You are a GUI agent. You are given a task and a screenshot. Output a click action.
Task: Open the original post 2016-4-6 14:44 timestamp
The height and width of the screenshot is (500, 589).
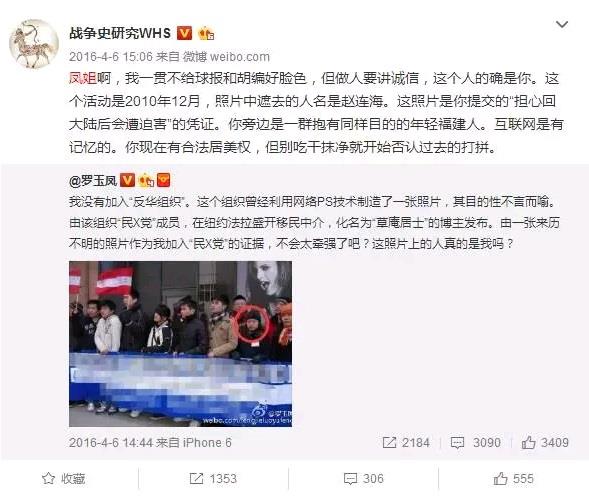pyautogui.click(x=111, y=443)
